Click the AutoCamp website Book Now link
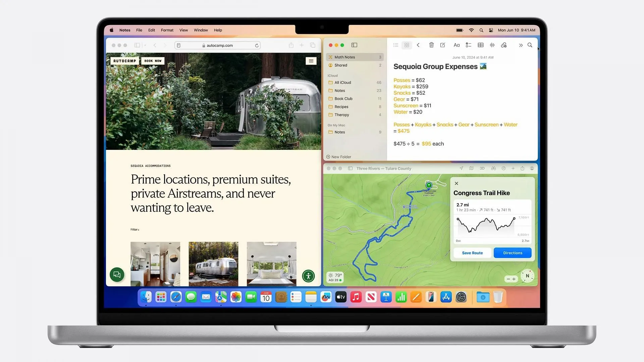The width and height of the screenshot is (644, 362). coord(152,61)
